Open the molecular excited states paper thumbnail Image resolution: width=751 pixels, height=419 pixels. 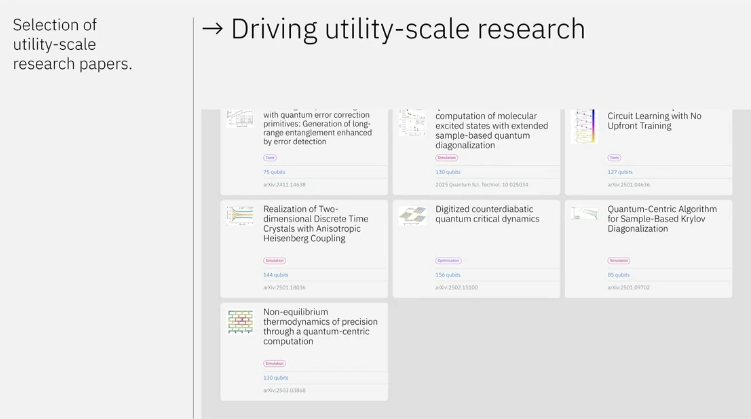click(411, 122)
